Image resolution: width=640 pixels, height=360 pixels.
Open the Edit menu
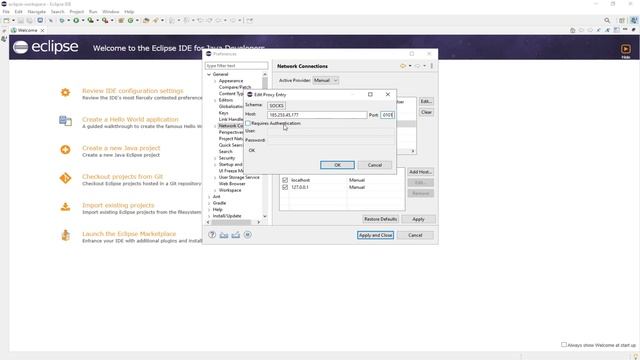pyautogui.click(x=18, y=12)
